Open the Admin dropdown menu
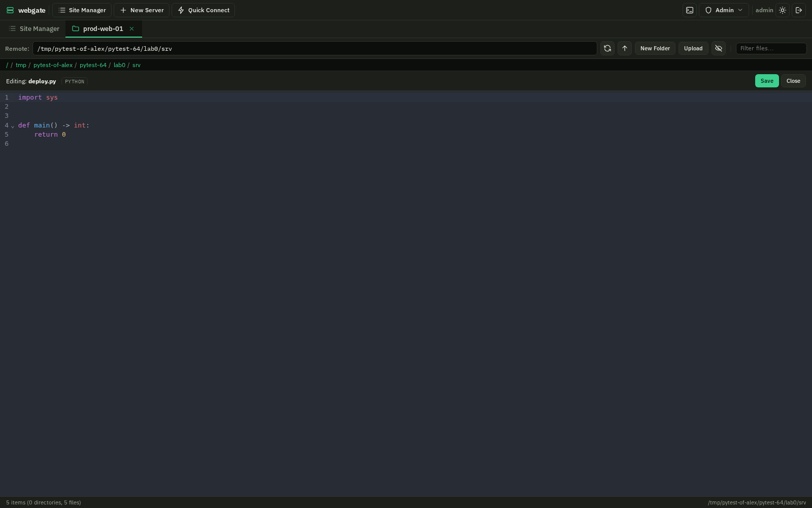The width and height of the screenshot is (812, 508). pyautogui.click(x=724, y=10)
